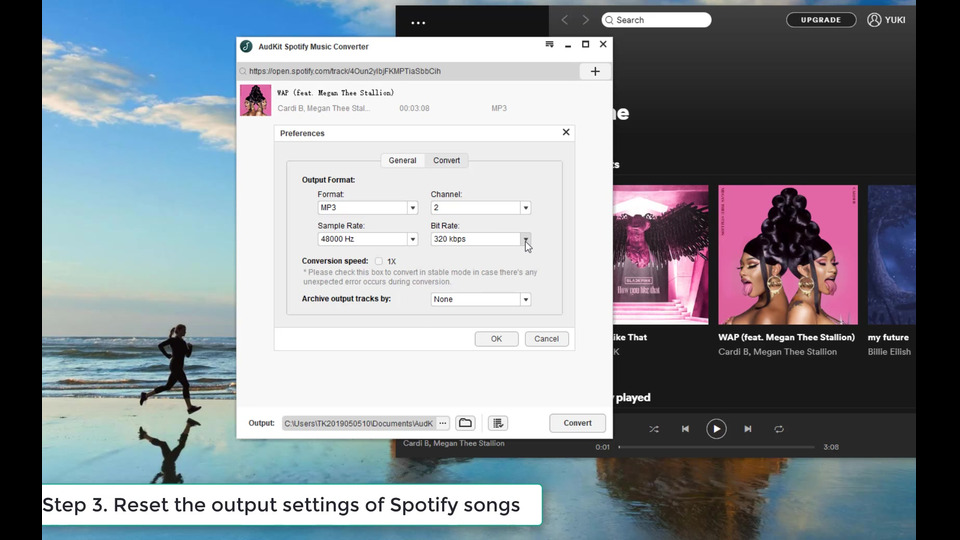This screenshot has width=960, height=540.
Task: Open WAP album cover in Spotify
Action: coord(788,255)
